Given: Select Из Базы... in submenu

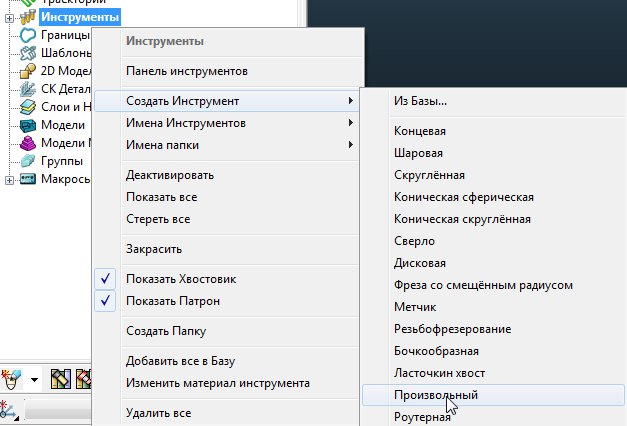Looking at the screenshot, I should tap(493, 101).
